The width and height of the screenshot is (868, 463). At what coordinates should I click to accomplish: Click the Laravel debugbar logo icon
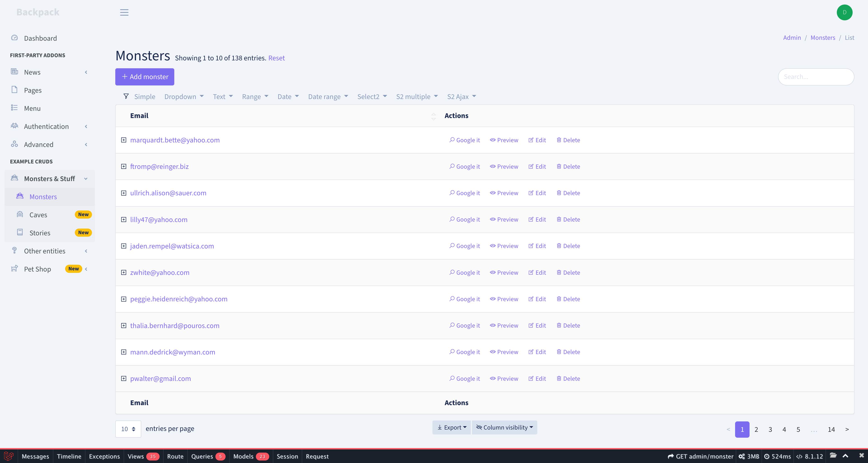pyautogui.click(x=8, y=456)
